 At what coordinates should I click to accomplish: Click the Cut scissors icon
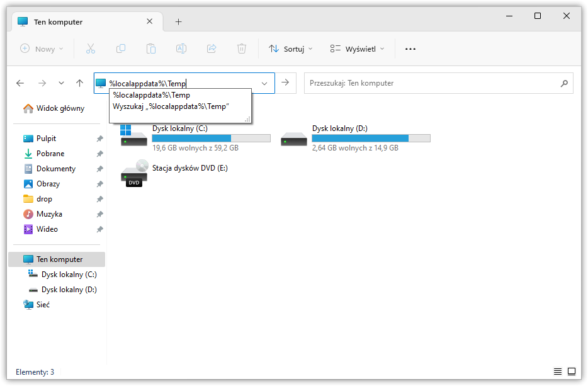tap(91, 48)
